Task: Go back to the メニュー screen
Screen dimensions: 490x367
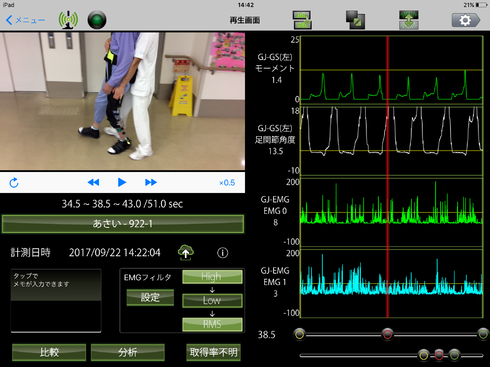Action: pyautogui.click(x=25, y=20)
